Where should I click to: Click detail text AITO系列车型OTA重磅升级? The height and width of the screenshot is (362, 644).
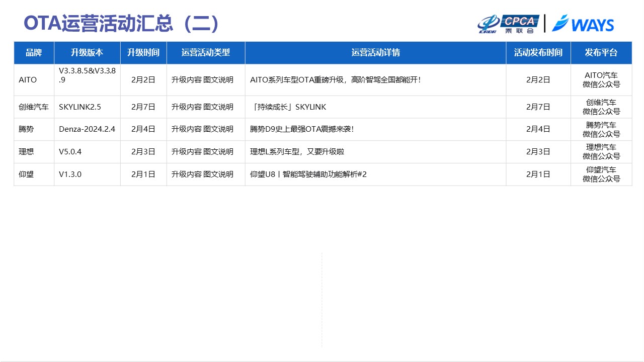click(335, 80)
